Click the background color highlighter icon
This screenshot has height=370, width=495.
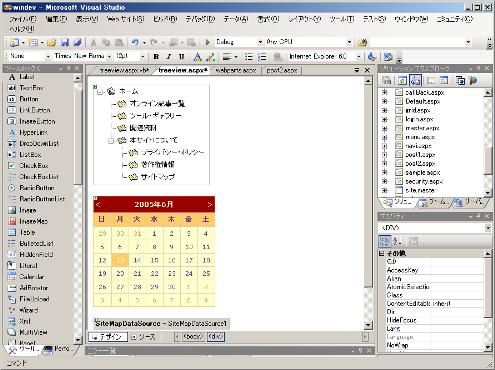click(x=210, y=57)
